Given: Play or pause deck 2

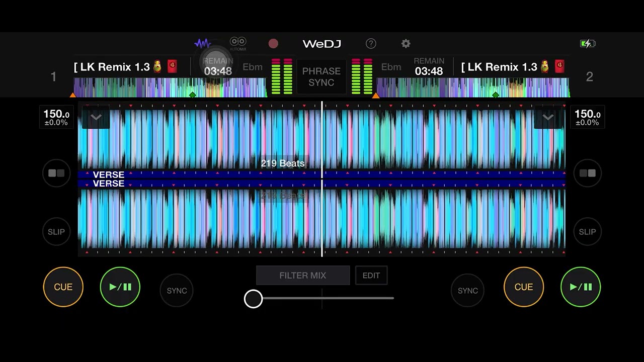Looking at the screenshot, I should pyautogui.click(x=581, y=287).
